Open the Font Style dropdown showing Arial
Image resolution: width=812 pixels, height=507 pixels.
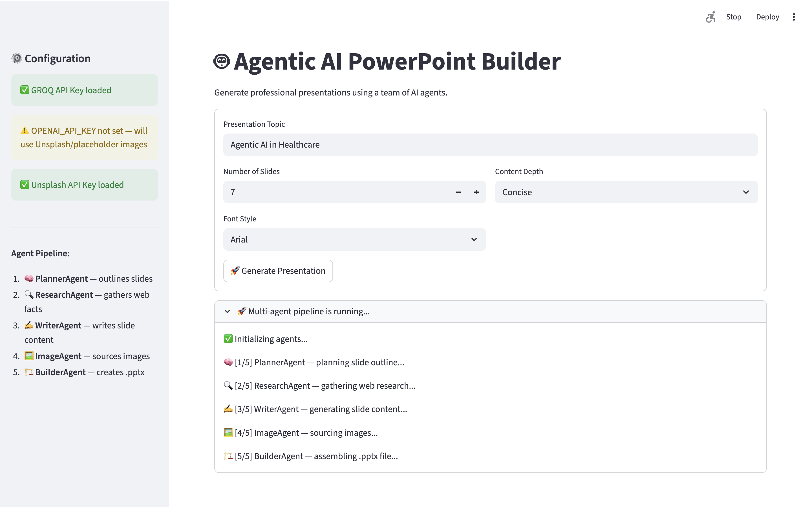(x=354, y=239)
